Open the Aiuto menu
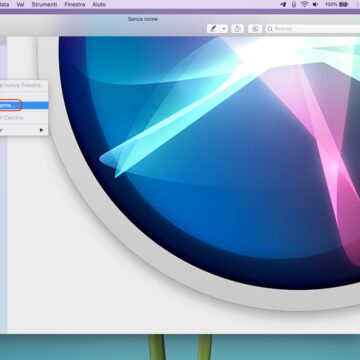 [x=99, y=4]
